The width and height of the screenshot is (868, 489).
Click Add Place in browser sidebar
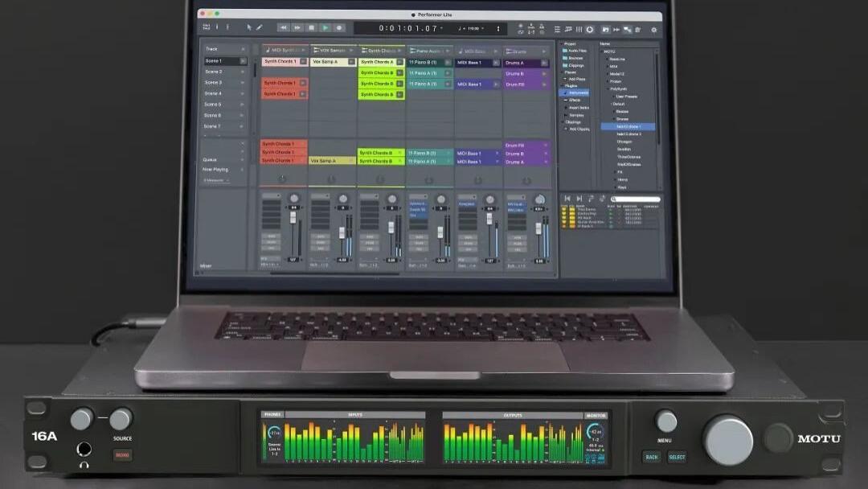(575, 79)
